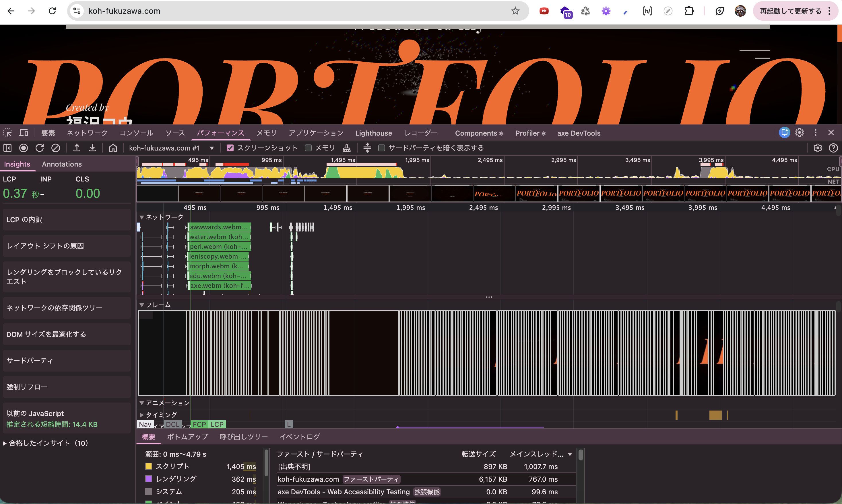
Task: Upload a saved profile file
Action: click(x=77, y=148)
